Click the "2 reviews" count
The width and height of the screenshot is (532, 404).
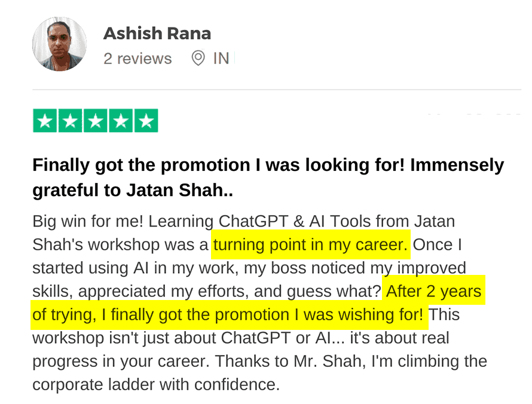point(137,59)
